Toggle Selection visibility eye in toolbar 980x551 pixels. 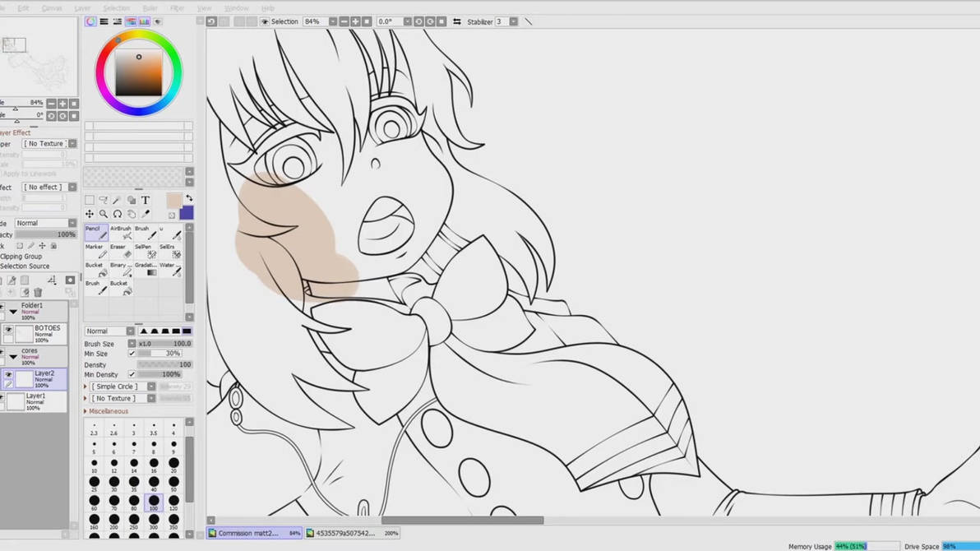pos(265,21)
